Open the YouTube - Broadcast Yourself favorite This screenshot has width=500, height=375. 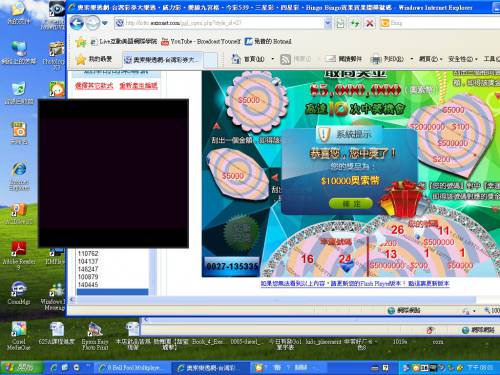201,42
